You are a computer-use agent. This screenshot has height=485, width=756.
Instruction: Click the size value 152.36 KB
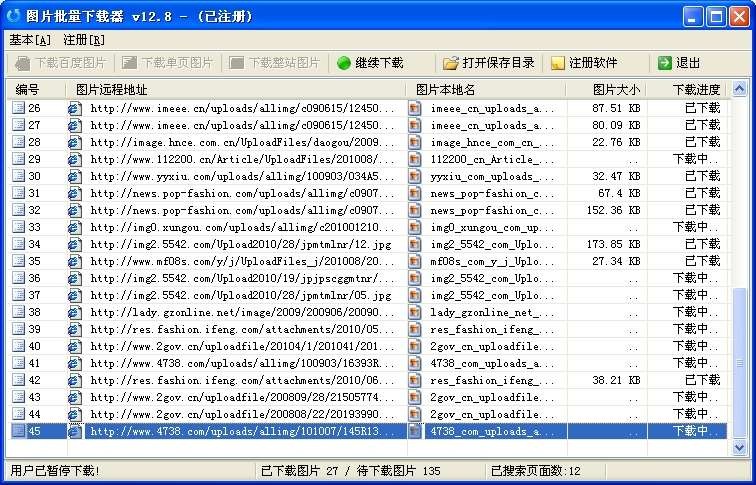coord(613,210)
